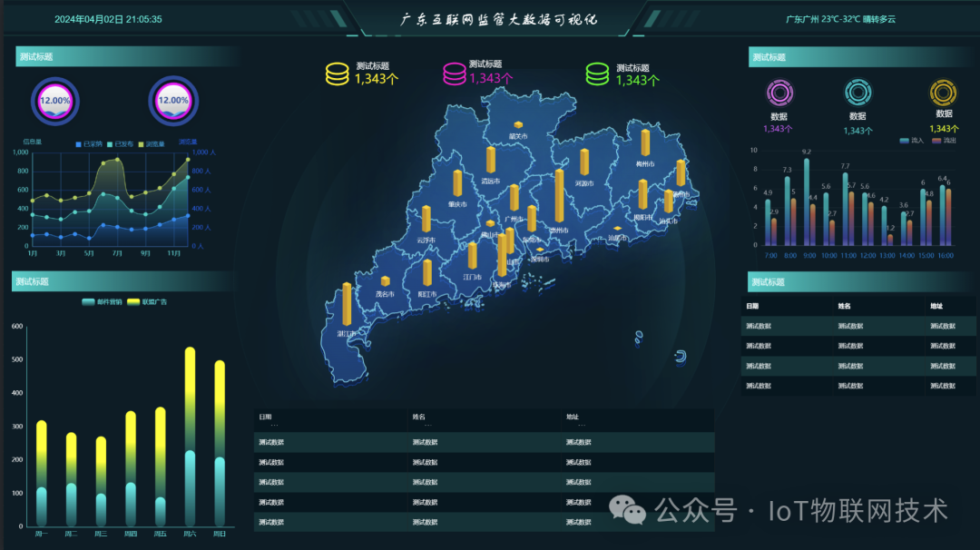
Task: Toggle the 已采纳 legend in the line chart
Action: (x=88, y=142)
